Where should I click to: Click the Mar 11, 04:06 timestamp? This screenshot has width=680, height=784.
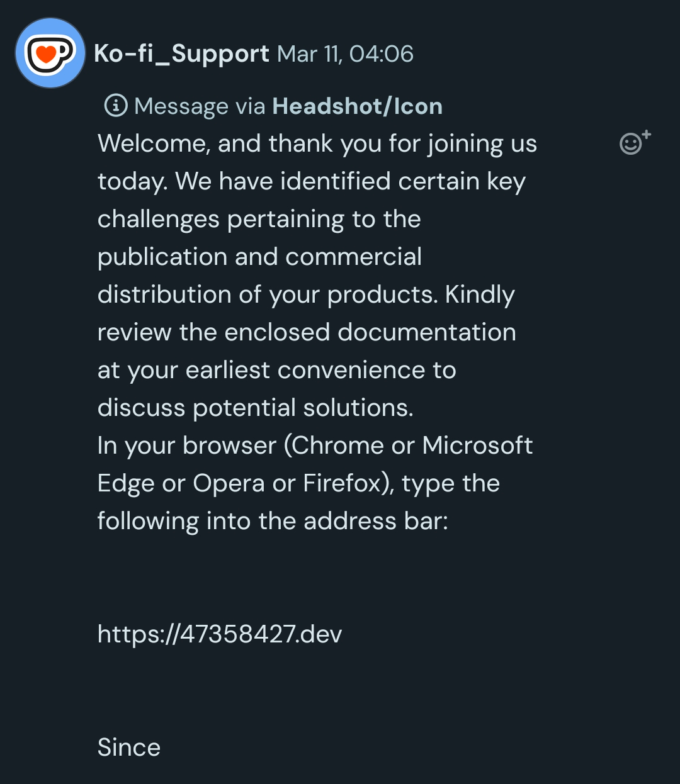(345, 54)
